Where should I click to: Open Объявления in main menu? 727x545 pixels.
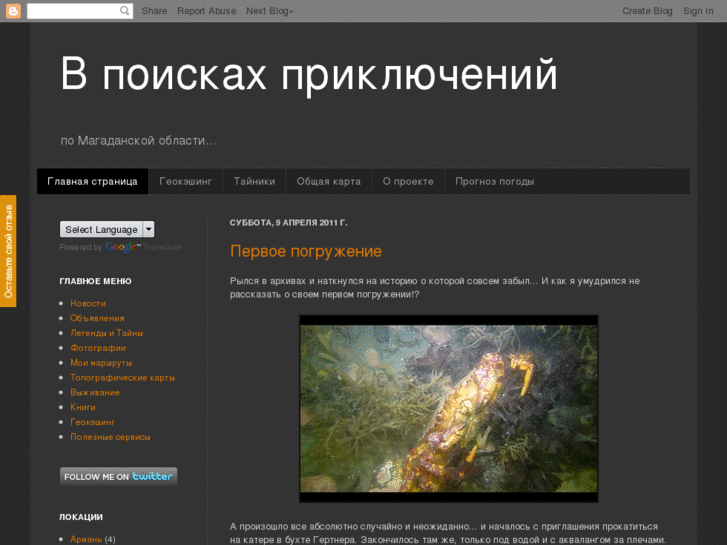click(97, 318)
